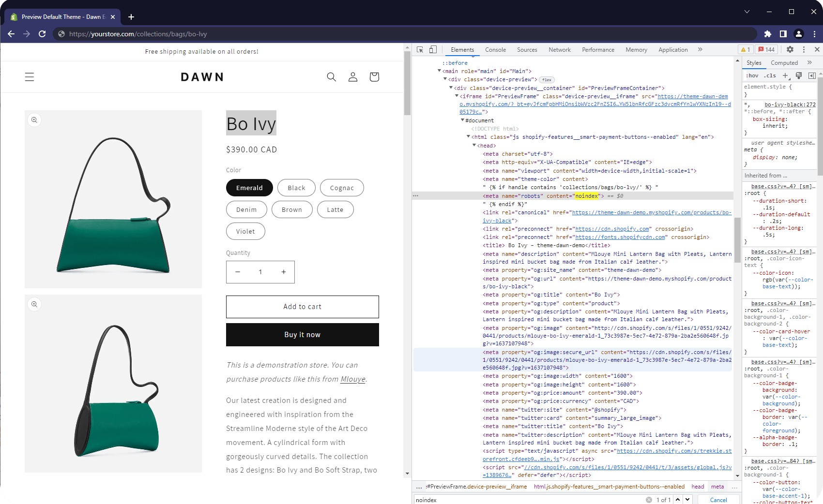
Task: Toggle the .cls class editor
Action: tap(770, 75)
